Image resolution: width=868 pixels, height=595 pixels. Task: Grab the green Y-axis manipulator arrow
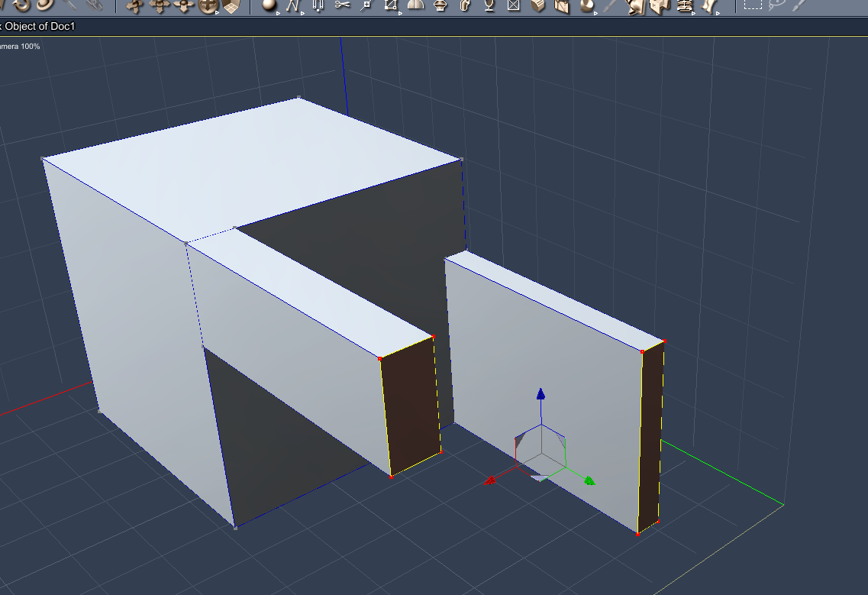[x=589, y=480]
